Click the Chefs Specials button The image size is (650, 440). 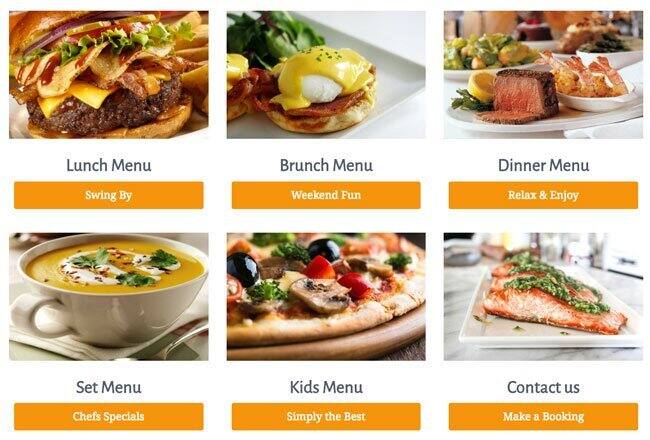109,416
